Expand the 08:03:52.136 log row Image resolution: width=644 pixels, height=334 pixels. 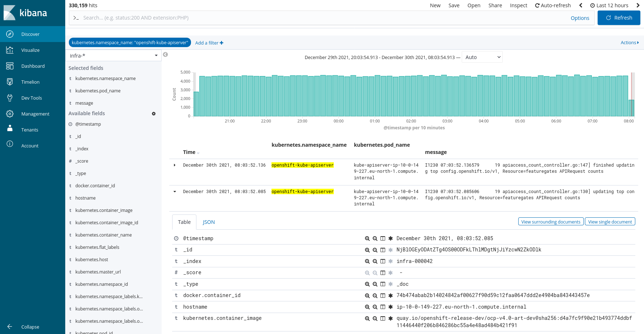tap(175, 165)
